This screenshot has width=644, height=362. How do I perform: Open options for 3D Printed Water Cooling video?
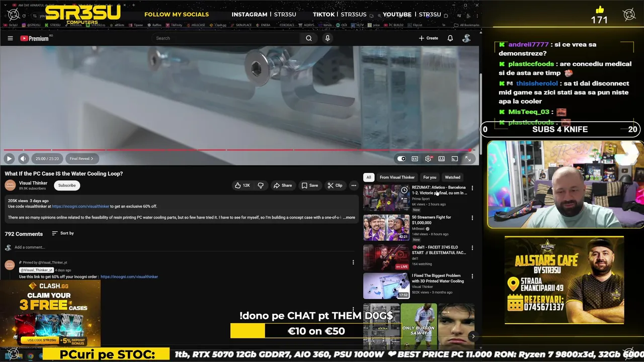point(472,276)
